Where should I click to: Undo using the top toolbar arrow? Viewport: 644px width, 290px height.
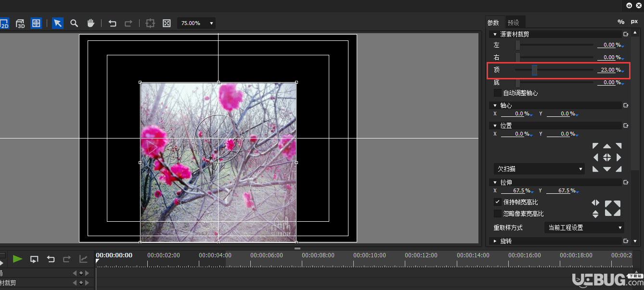pos(112,23)
